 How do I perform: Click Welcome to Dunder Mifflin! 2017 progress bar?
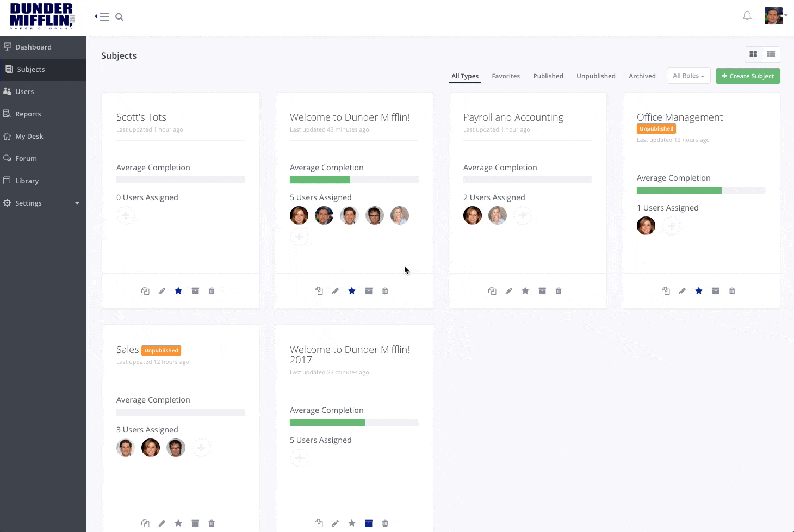[x=354, y=423]
